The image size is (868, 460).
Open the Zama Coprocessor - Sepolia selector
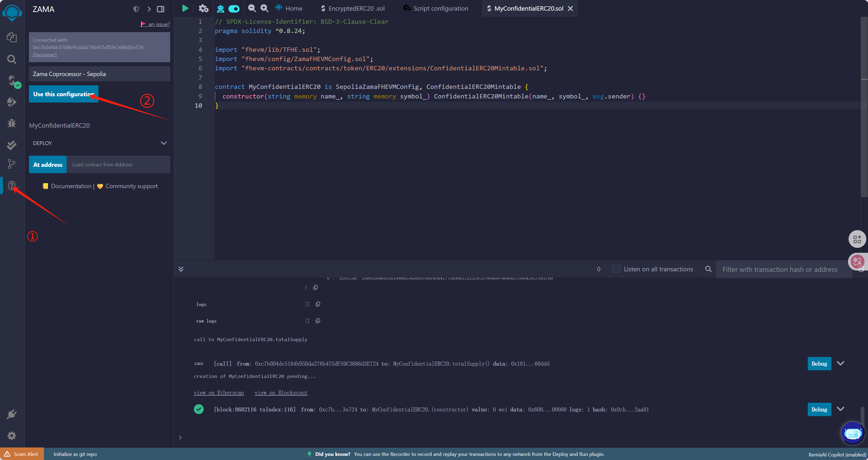click(x=100, y=74)
